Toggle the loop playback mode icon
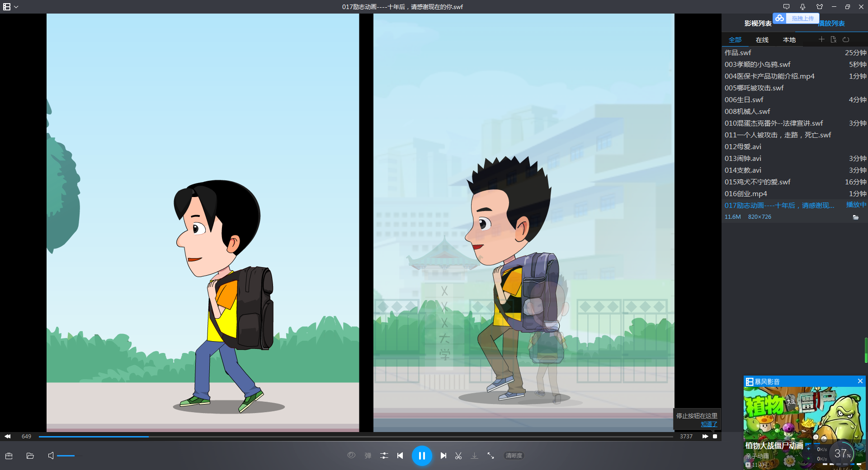Image resolution: width=868 pixels, height=470 pixels. 846,39
